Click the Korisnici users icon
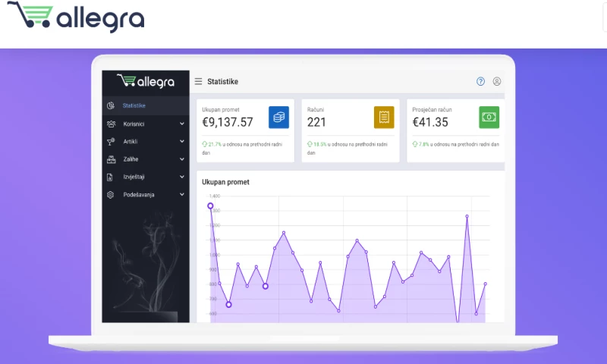 point(111,124)
